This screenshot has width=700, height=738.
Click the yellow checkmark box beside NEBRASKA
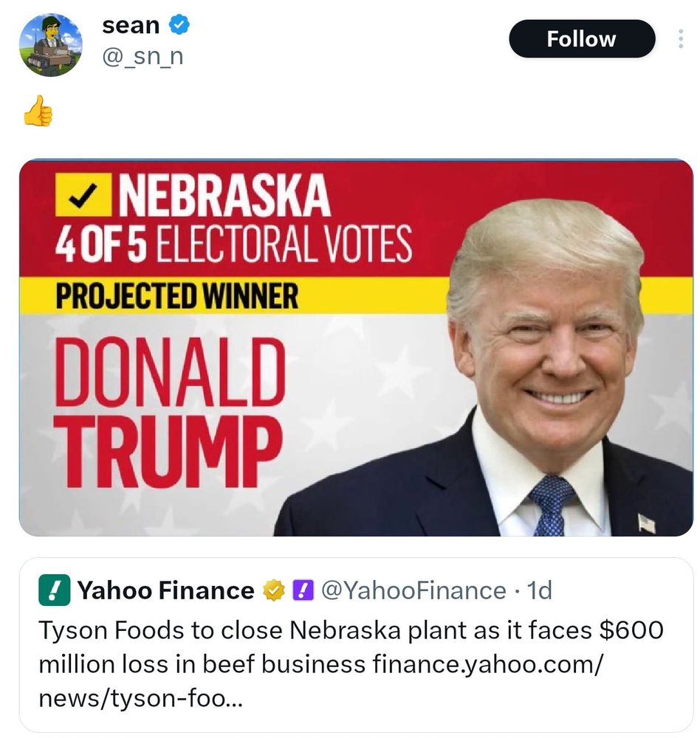83,195
